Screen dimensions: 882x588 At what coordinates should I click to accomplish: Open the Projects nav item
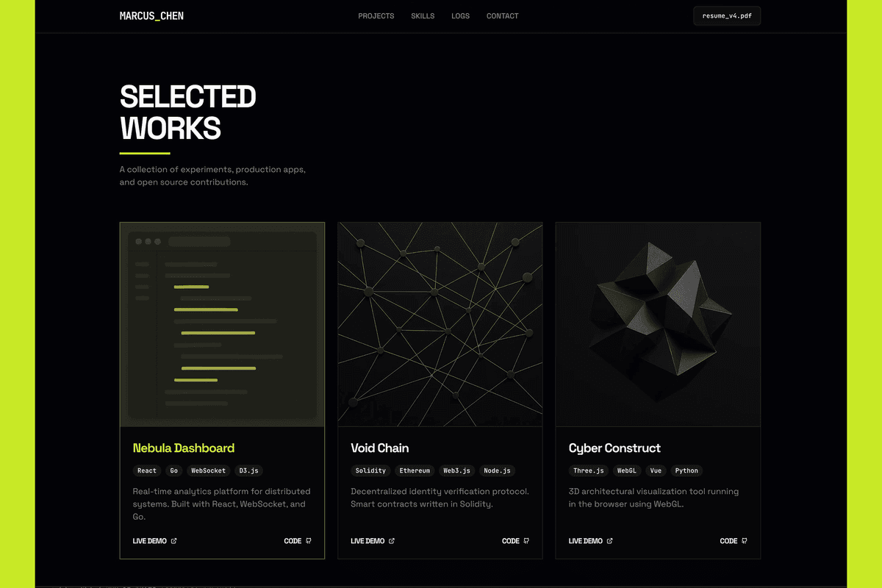(x=376, y=16)
